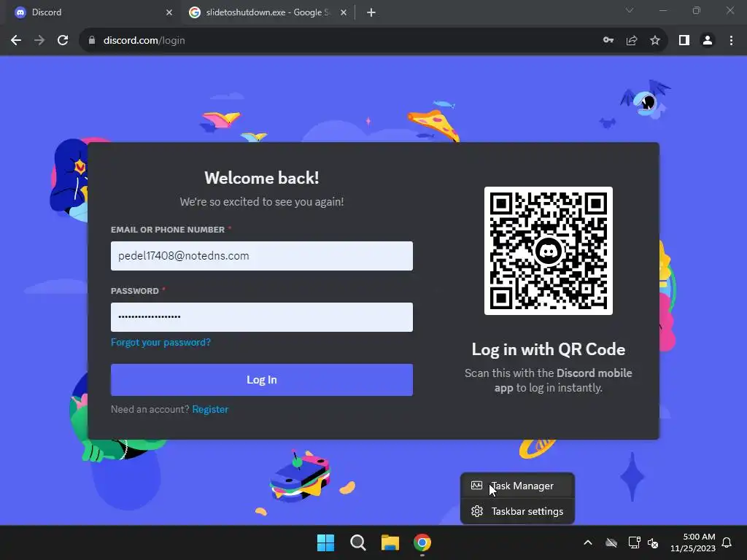The height and width of the screenshot is (560, 747).
Task: Click the Discord QR code image
Action: pyautogui.click(x=549, y=251)
